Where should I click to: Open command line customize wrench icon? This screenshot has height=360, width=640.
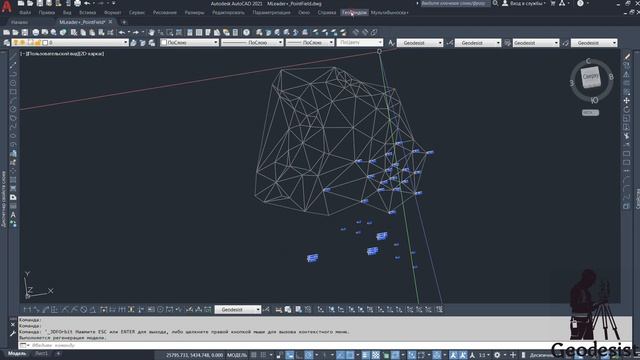13,333
